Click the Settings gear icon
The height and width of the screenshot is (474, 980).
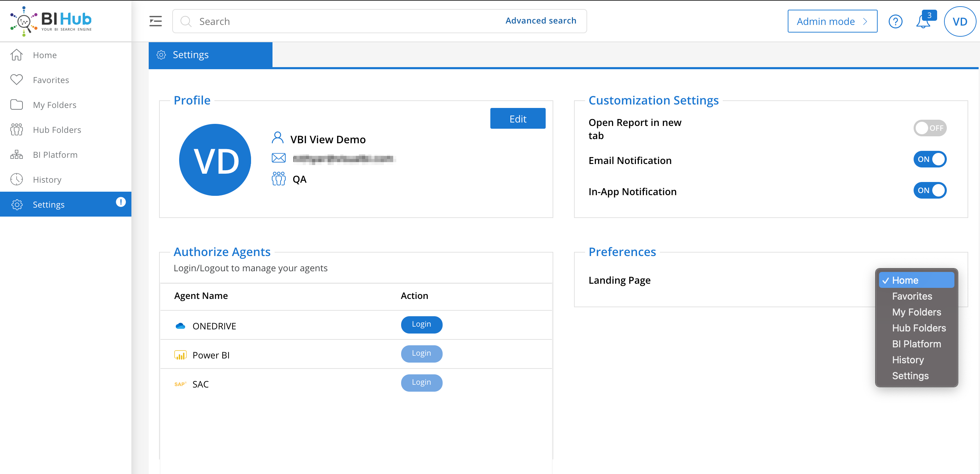(16, 204)
